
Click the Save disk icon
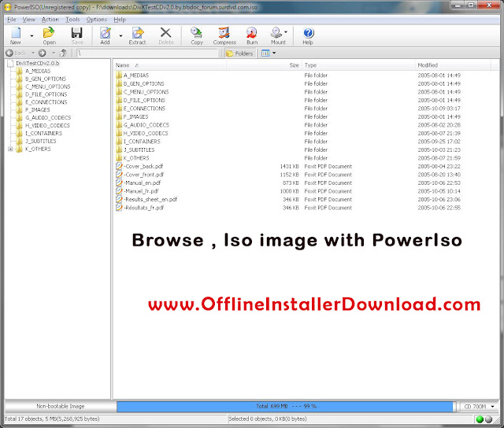point(77,33)
